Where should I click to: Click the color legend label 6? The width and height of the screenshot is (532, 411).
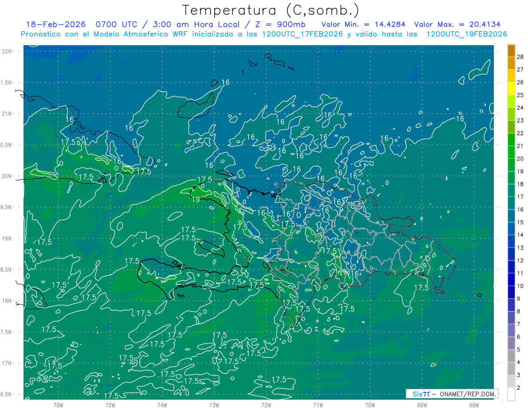pos(519,337)
